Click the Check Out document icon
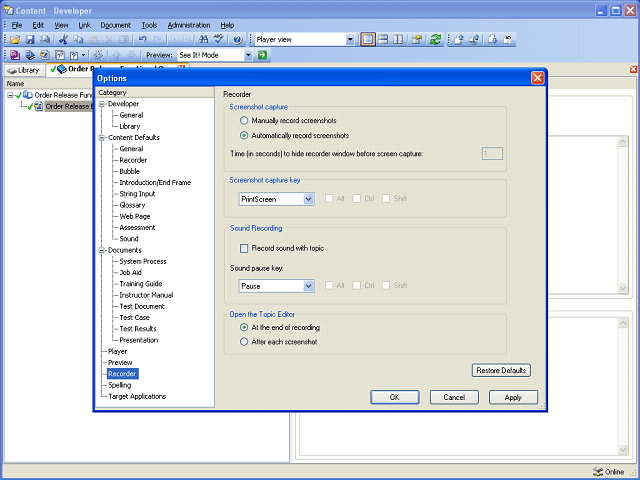This screenshot has width=640, height=480. tap(474, 40)
